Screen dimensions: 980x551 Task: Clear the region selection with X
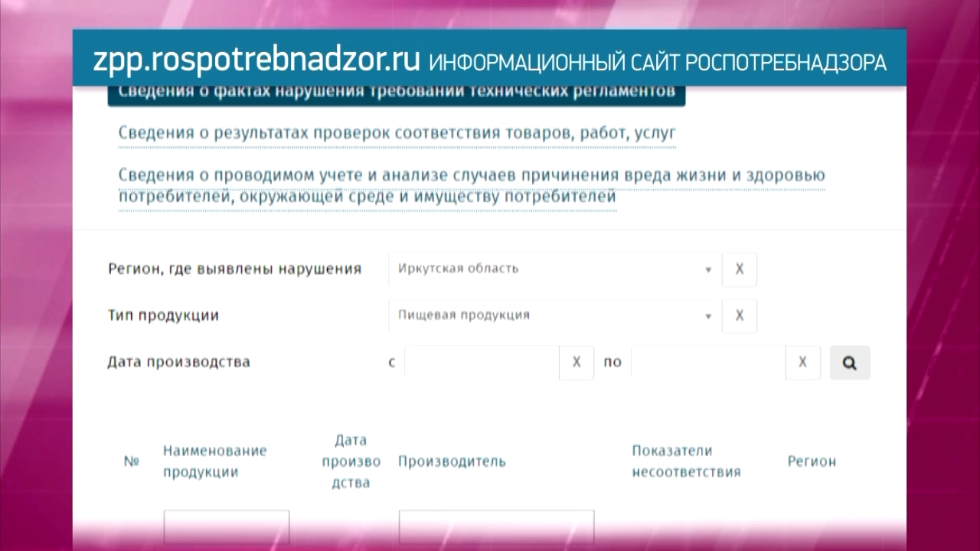[x=740, y=269]
